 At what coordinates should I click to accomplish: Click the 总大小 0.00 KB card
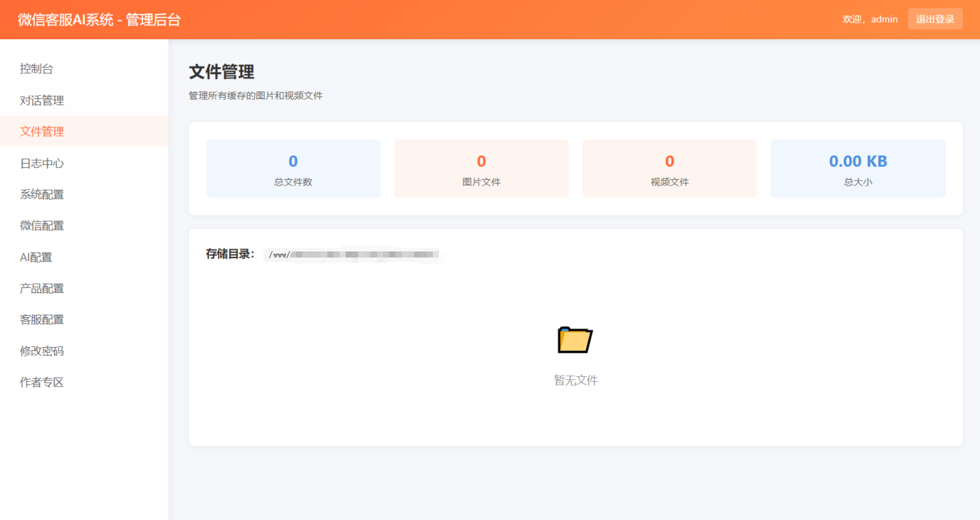tap(858, 169)
